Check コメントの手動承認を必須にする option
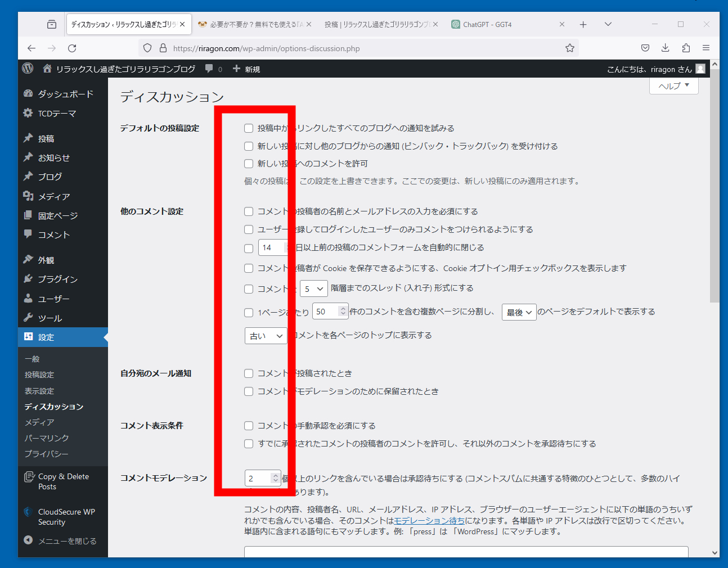The height and width of the screenshot is (568, 728). pyautogui.click(x=249, y=426)
